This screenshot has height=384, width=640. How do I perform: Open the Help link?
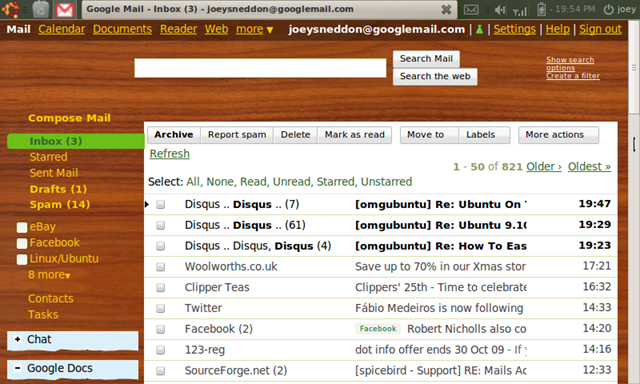click(x=558, y=29)
